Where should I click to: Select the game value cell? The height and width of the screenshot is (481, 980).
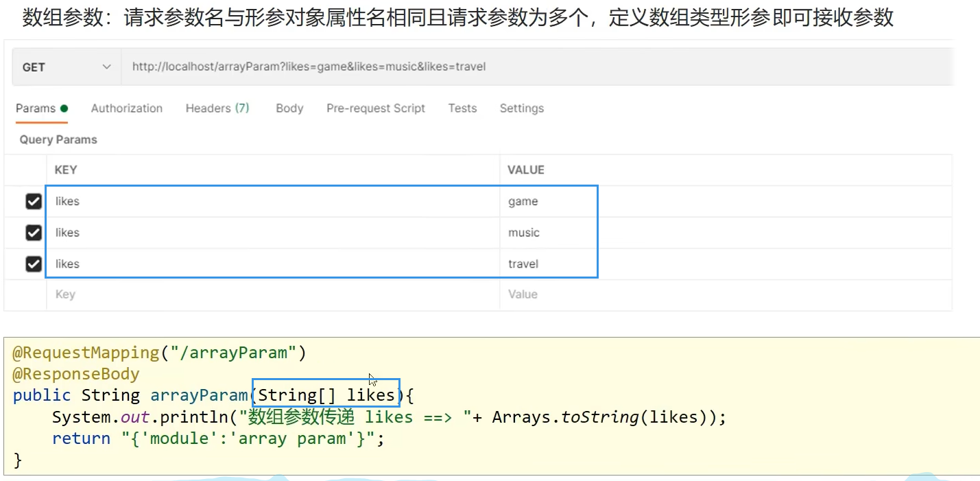coord(523,202)
